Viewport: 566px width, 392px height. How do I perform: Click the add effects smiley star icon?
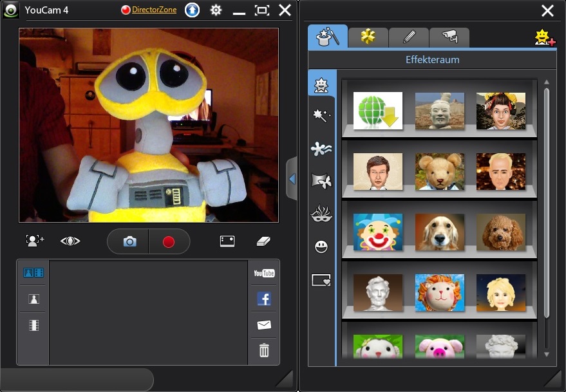tap(544, 37)
